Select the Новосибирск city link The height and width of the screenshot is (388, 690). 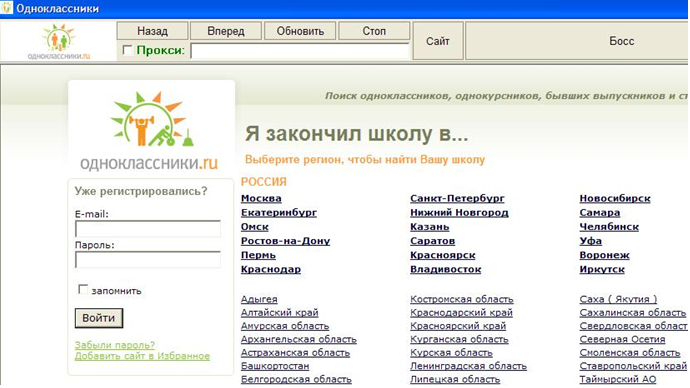tap(615, 198)
